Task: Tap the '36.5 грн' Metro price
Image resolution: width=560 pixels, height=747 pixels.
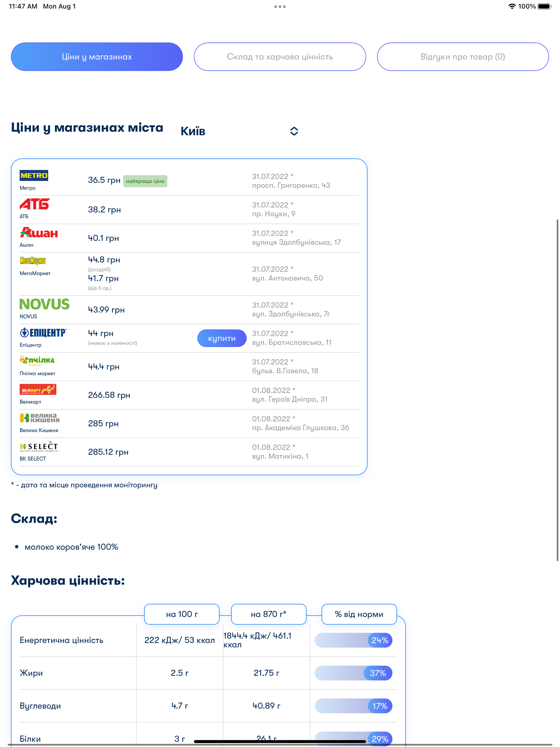Action: 104,180
